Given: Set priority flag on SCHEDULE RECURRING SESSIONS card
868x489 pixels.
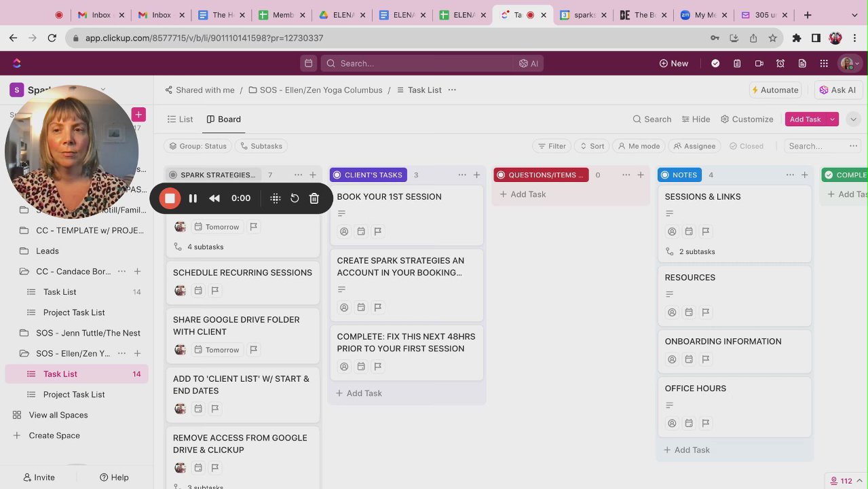Looking at the screenshot, I should point(215,291).
